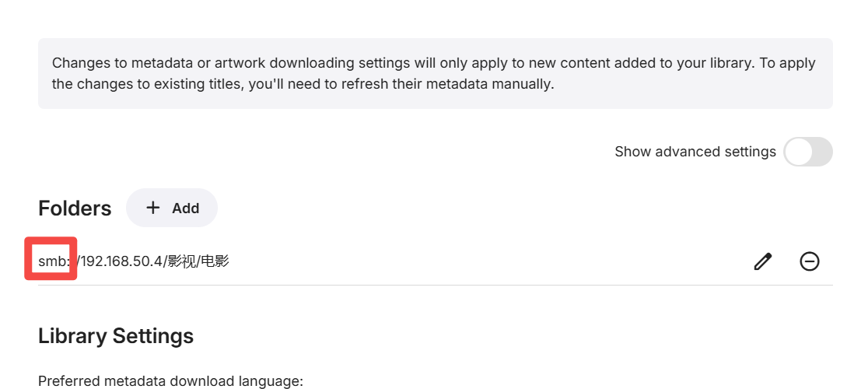This screenshot has height=389, width=868.
Task: Click the Library Settings heading
Action: coord(116,336)
